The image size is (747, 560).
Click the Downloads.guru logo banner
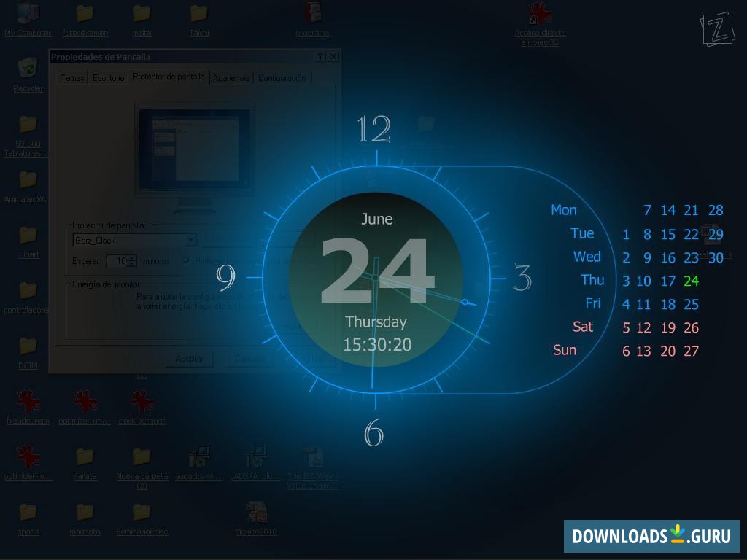[651, 536]
